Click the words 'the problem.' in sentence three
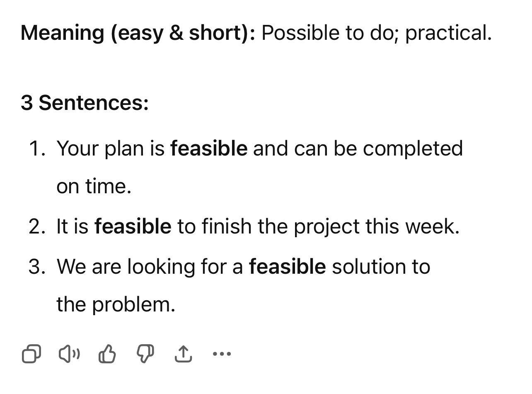Screen dimensions: 532x394 pos(116,305)
